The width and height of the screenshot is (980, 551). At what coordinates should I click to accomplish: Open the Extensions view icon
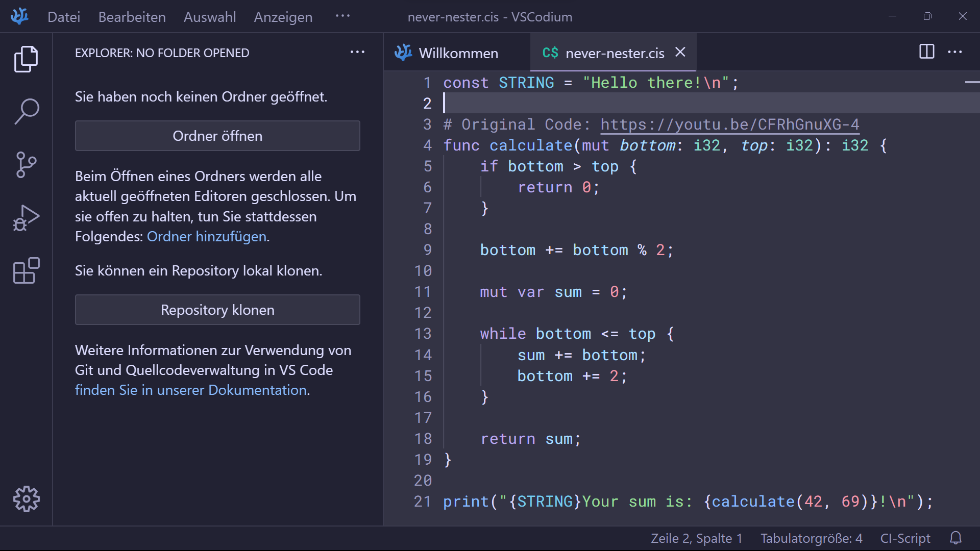coord(26,270)
